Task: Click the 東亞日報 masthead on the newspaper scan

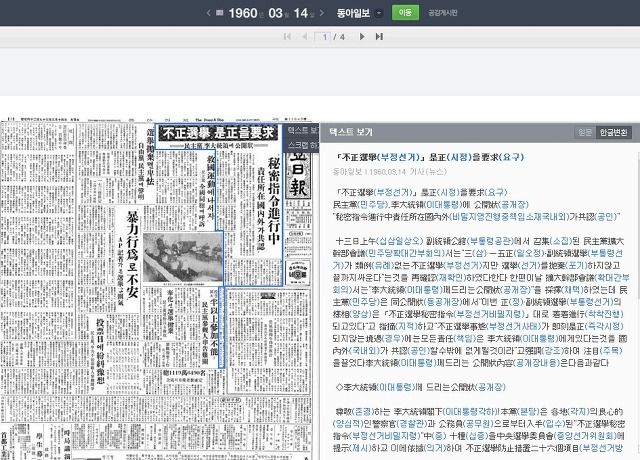Action: [298, 175]
